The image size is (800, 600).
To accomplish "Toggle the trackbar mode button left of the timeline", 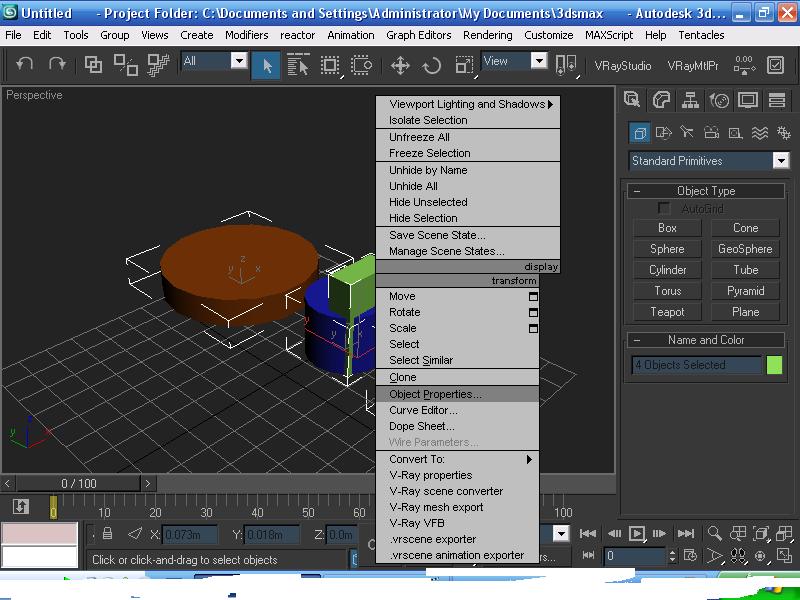I will point(20,506).
